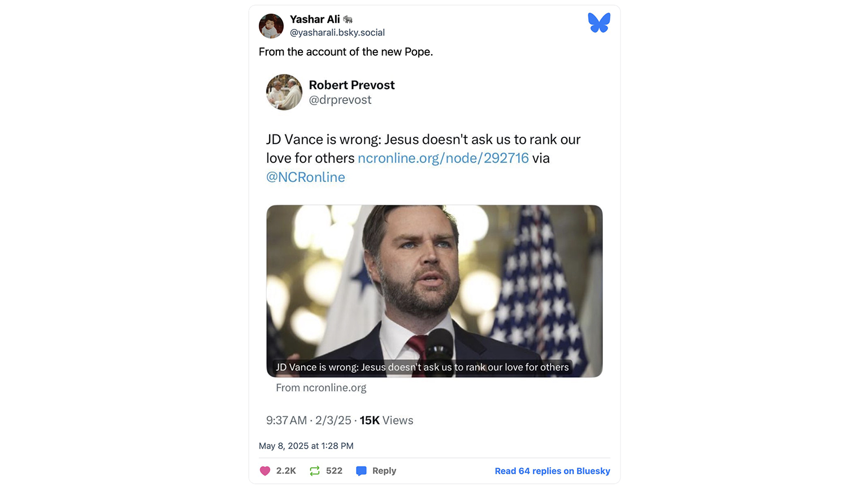Click the green repost arrows icon
This screenshot has height=488, width=868.
315,471
